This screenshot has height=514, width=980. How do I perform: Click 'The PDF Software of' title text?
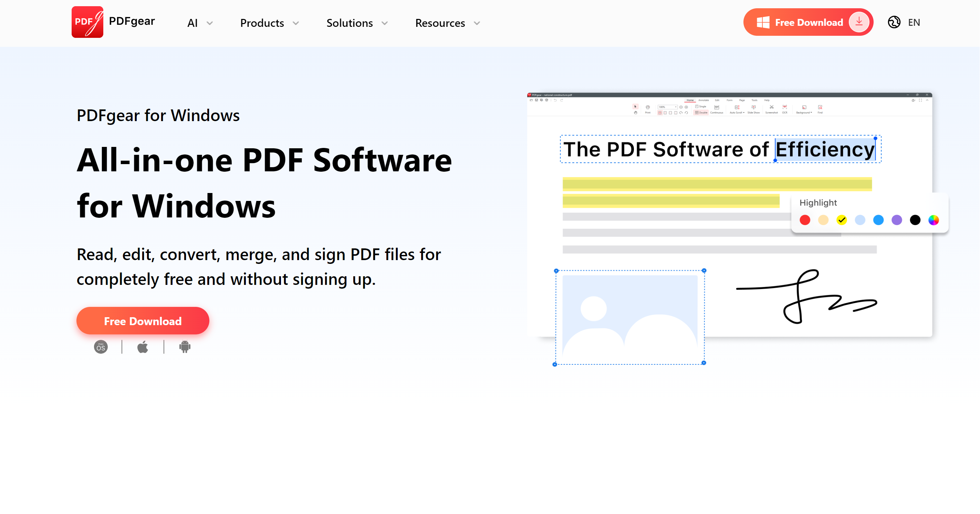click(x=666, y=149)
